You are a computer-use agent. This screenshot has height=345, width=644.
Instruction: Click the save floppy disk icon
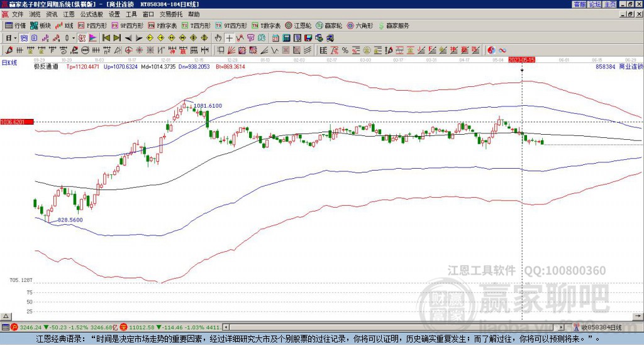308,38
